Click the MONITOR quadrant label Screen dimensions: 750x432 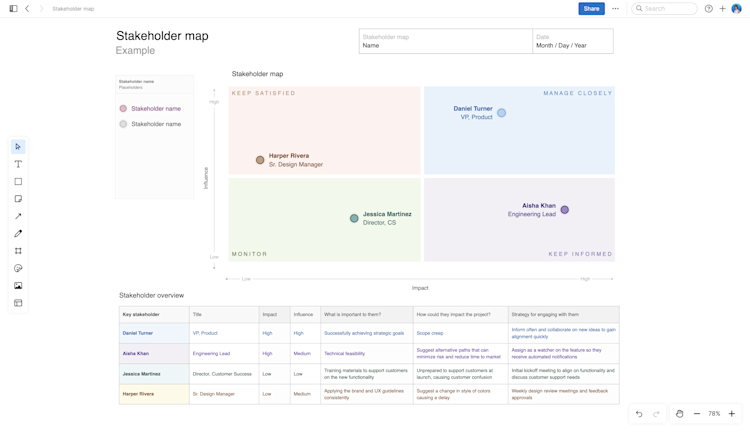(x=249, y=254)
